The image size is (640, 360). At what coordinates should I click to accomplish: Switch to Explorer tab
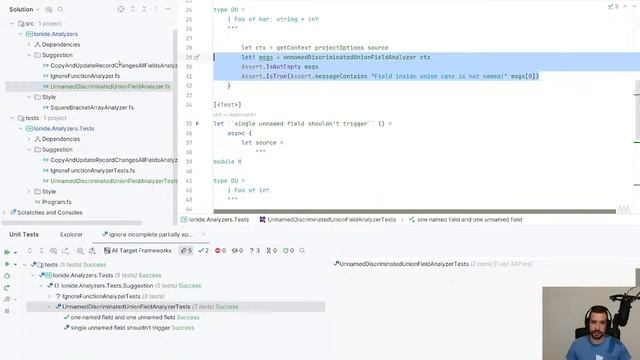pos(71,235)
